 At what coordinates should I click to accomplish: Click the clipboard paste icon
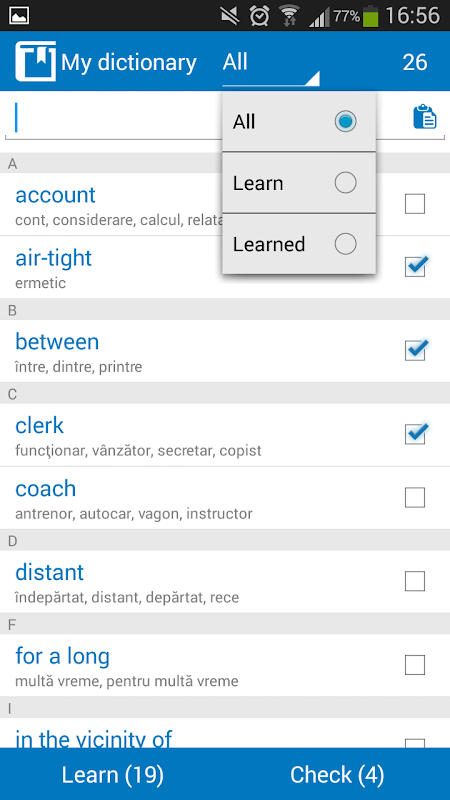point(424,117)
